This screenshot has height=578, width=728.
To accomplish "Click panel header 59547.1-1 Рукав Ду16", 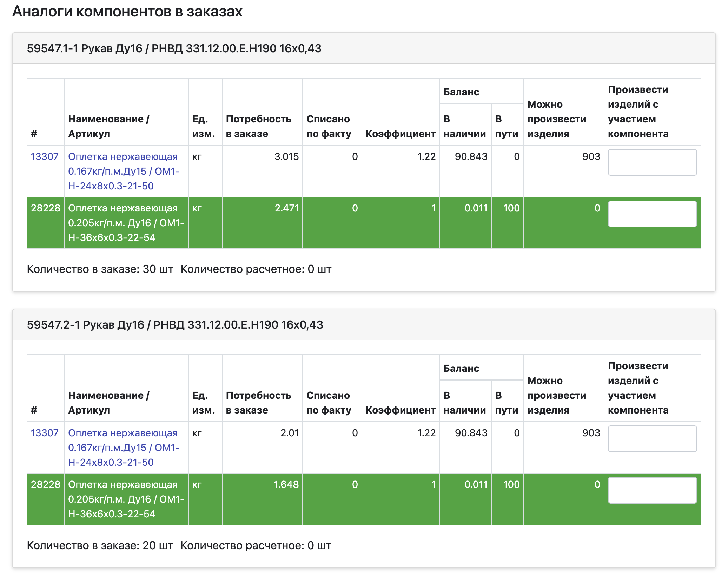I will 174,48.
